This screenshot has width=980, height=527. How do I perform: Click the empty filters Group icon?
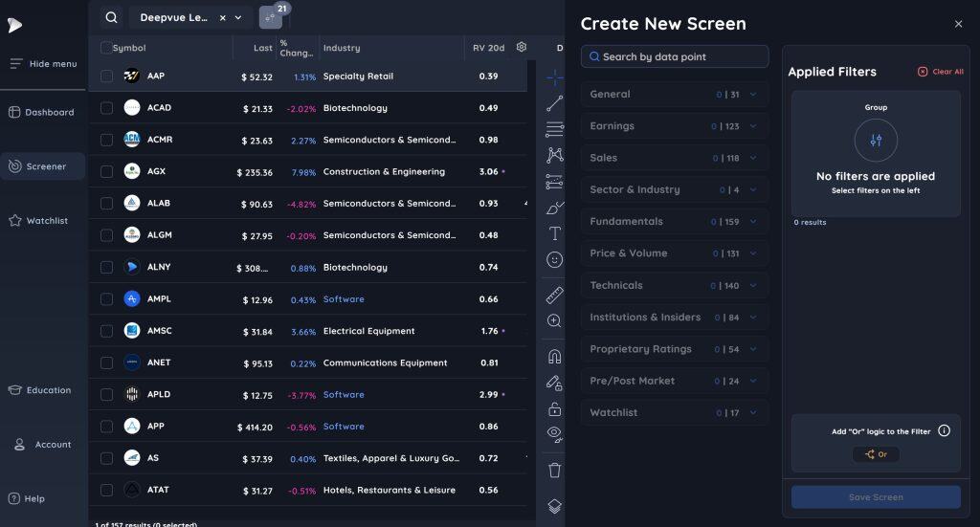click(876, 140)
